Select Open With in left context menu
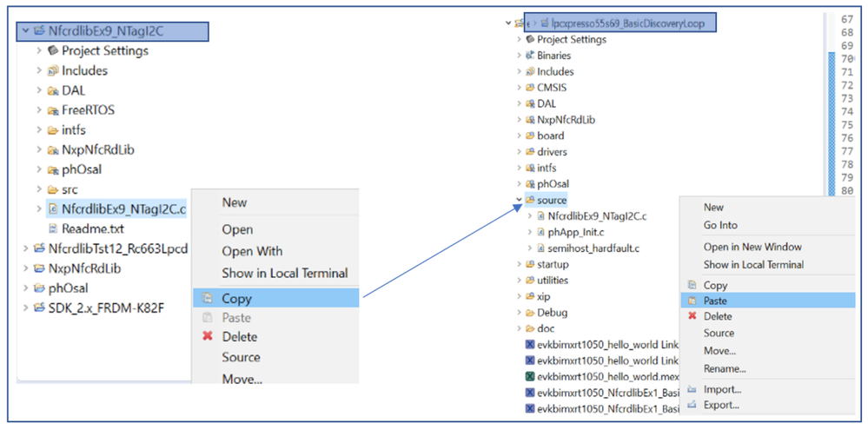The width and height of the screenshot is (868, 430). click(252, 251)
